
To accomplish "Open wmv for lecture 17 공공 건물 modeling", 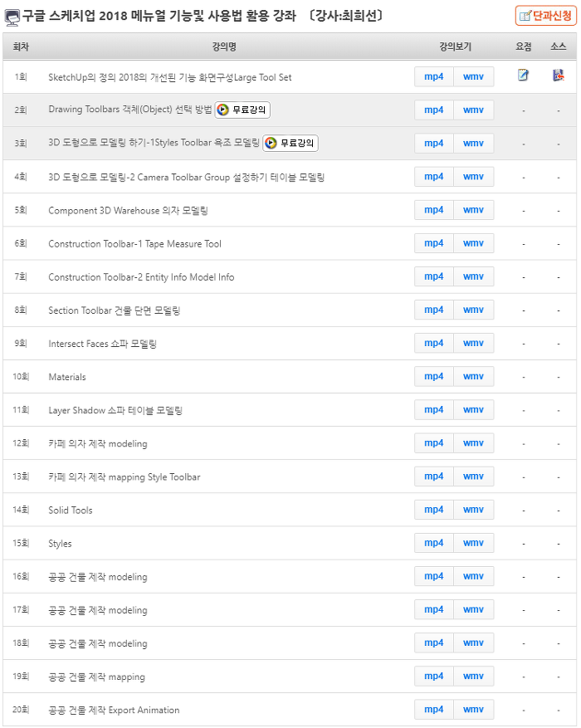I will point(473,609).
